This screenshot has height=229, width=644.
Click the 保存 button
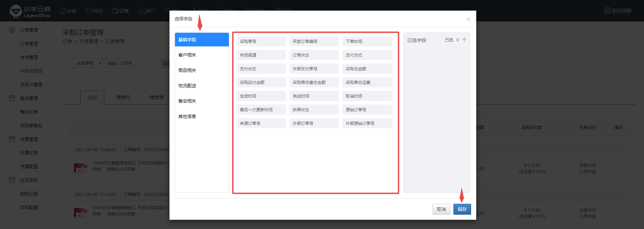(x=462, y=209)
